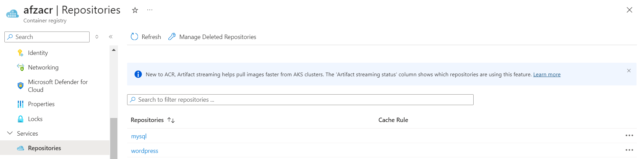This screenshot has height=159, width=644.
Task: Collapse the sidebar with the double chevron
Action: (x=111, y=37)
